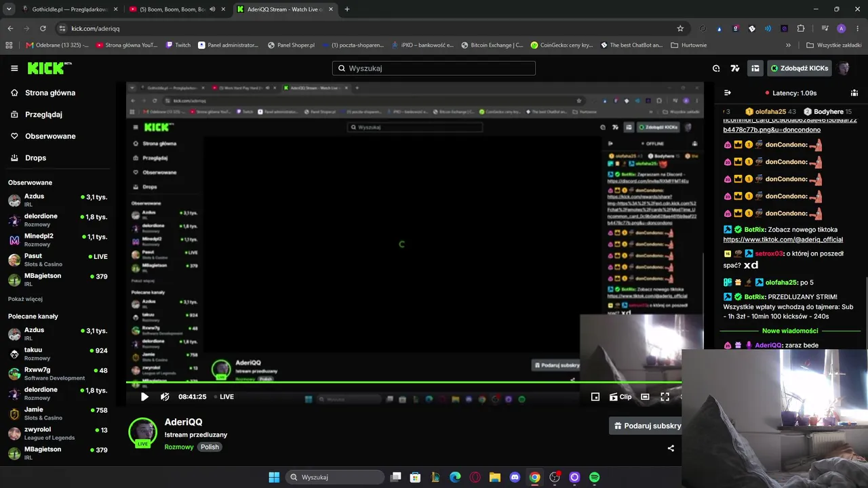Create a clip with the Clip button

tap(620, 396)
